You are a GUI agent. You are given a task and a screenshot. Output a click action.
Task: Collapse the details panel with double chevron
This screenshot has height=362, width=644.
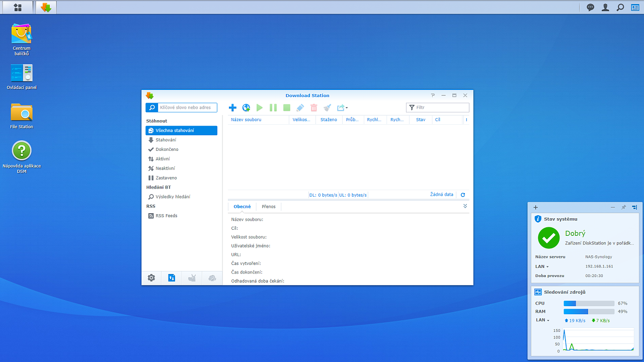tap(465, 206)
